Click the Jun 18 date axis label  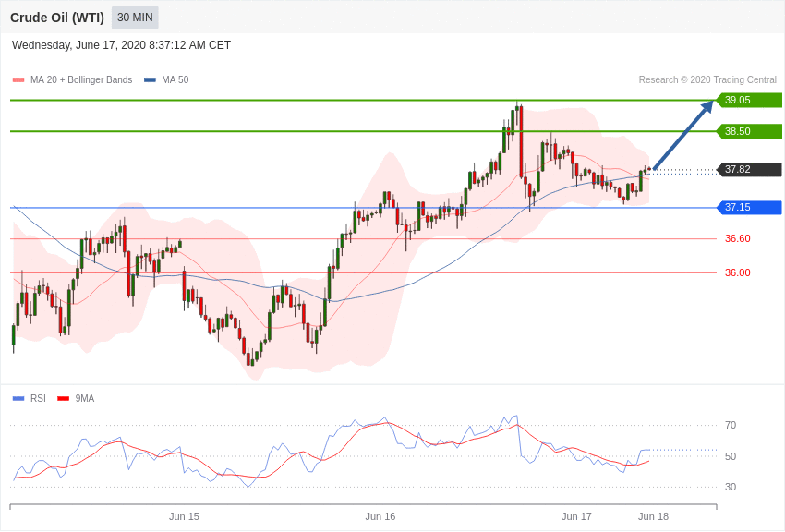653,516
